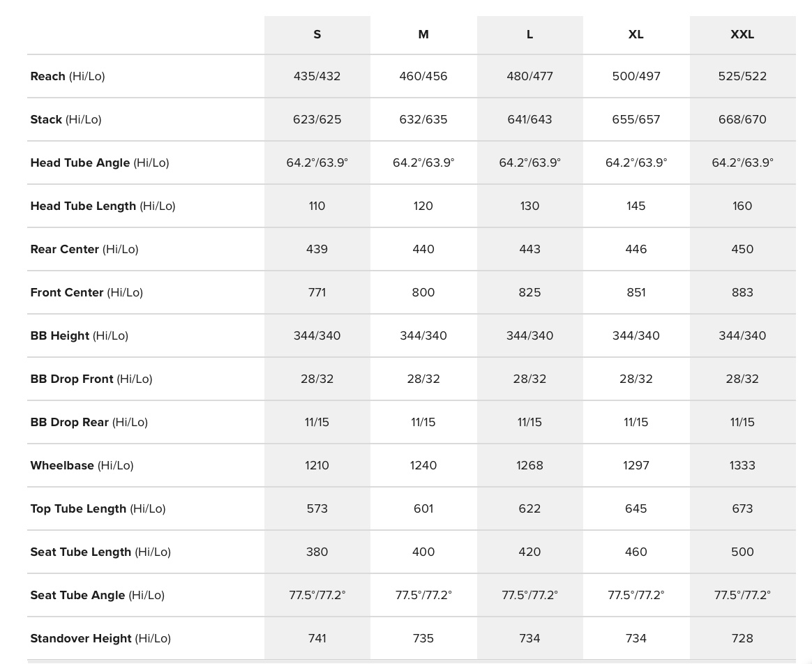Select the Wheelbase (Hi/Lo) row label
The height and width of the screenshot is (664, 812).
(82, 465)
